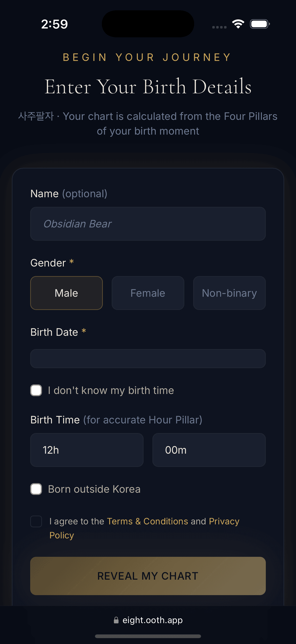
Task: Click the lock icon next to the URL
Action: [x=116, y=620]
